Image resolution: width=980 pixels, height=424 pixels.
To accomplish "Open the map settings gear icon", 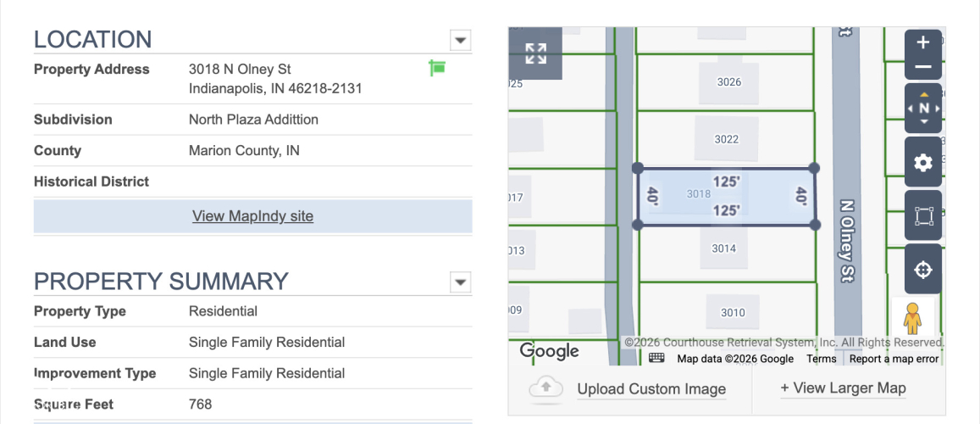I will pyautogui.click(x=923, y=163).
